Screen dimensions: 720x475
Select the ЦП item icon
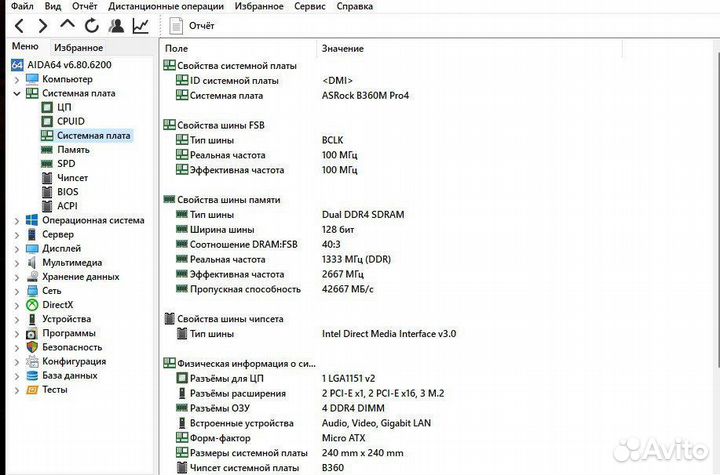tap(47, 107)
